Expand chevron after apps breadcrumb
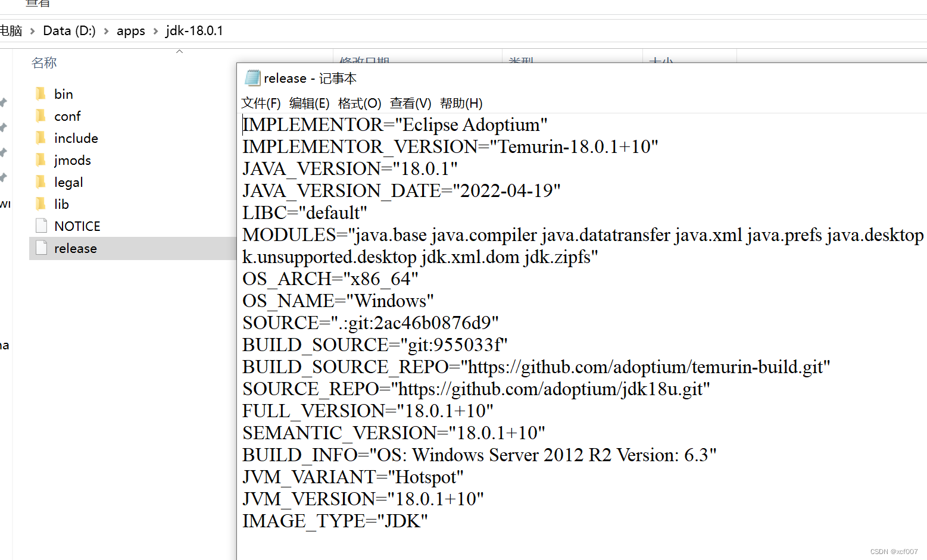The image size is (927, 560). pyautogui.click(x=155, y=31)
